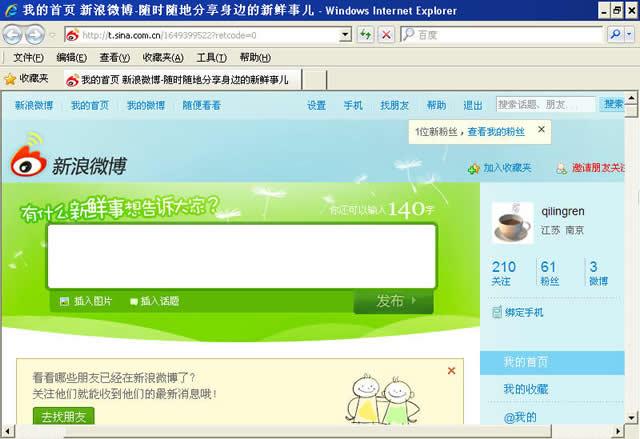The image size is (640, 439).
Task: Click the horizontal scrollbar left arrow
Action: (7, 431)
